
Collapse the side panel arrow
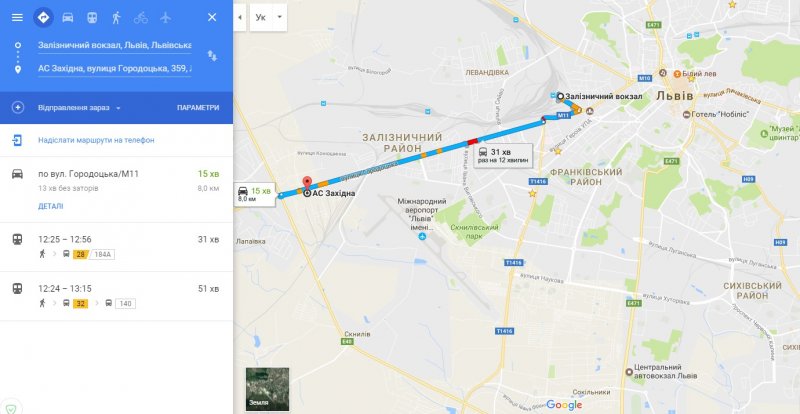tap(240, 17)
